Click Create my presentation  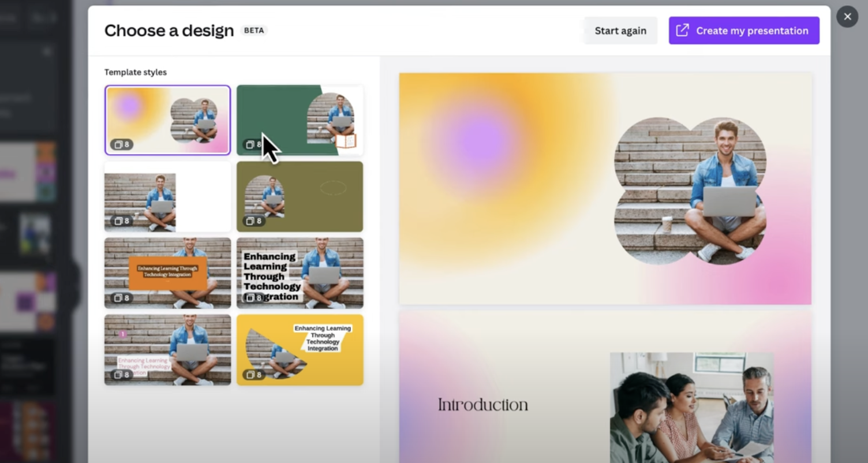pyautogui.click(x=744, y=31)
